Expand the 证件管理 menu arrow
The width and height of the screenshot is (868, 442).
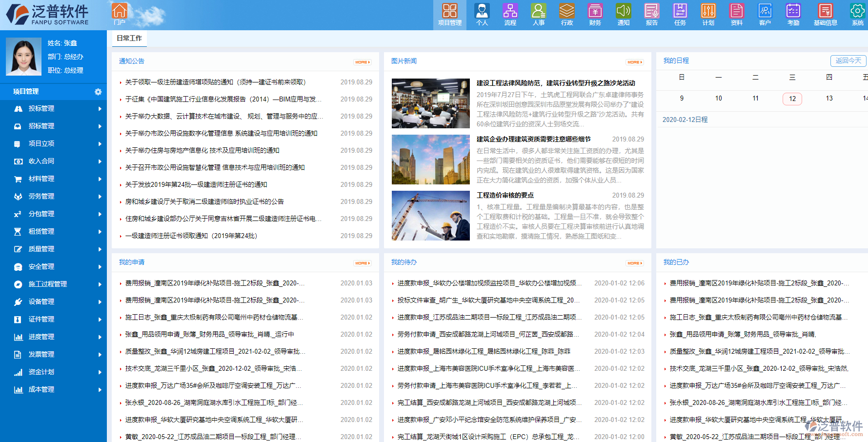tap(100, 320)
